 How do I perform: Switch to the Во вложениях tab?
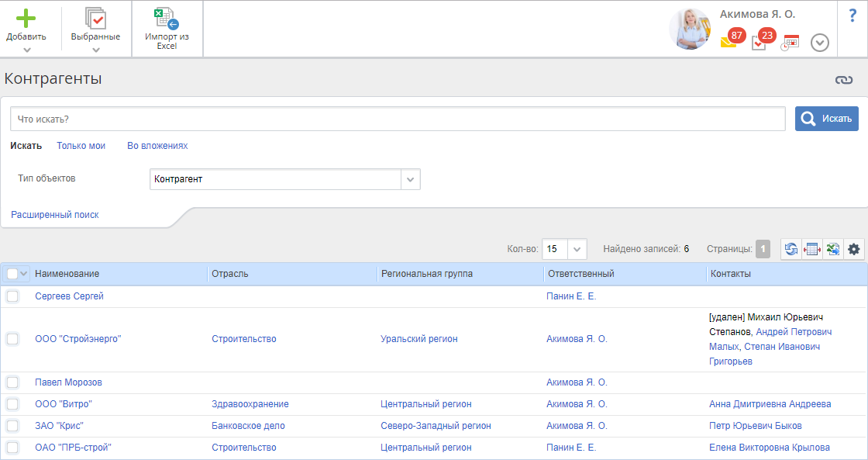[x=157, y=146]
